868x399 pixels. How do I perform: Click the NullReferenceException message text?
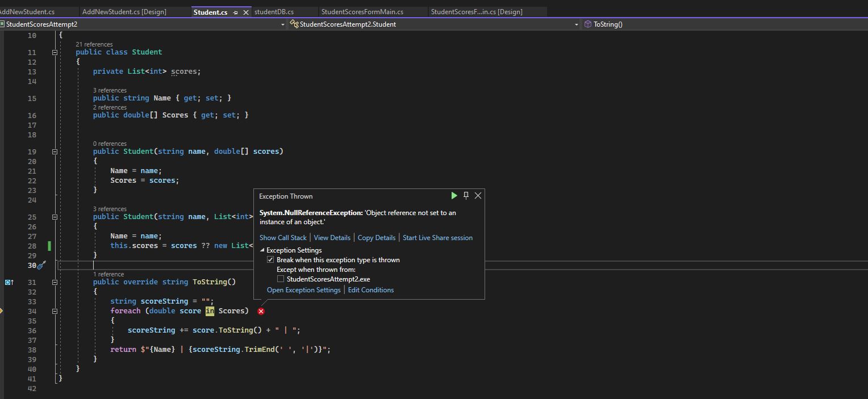[x=358, y=217]
